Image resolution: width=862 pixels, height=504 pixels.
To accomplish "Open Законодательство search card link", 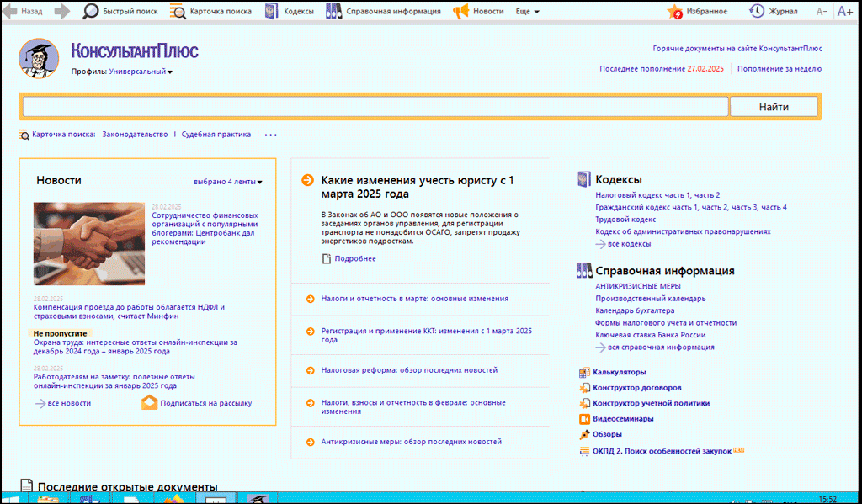I will (135, 134).
